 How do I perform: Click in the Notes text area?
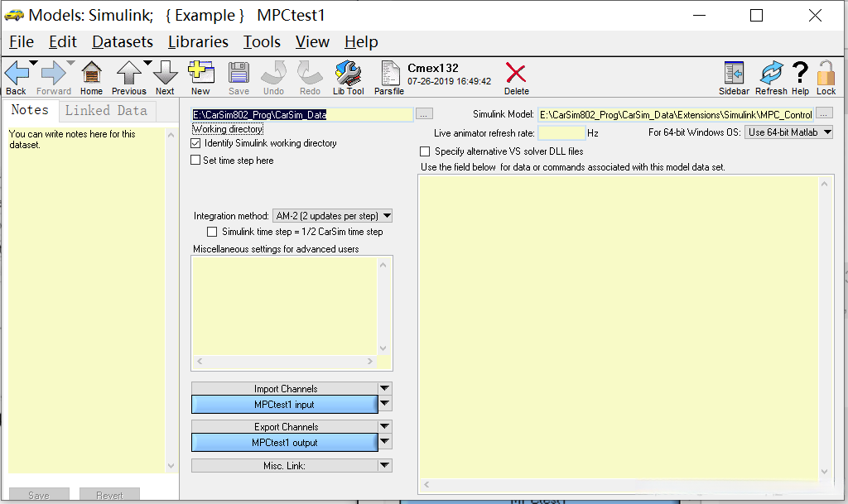pos(86,300)
